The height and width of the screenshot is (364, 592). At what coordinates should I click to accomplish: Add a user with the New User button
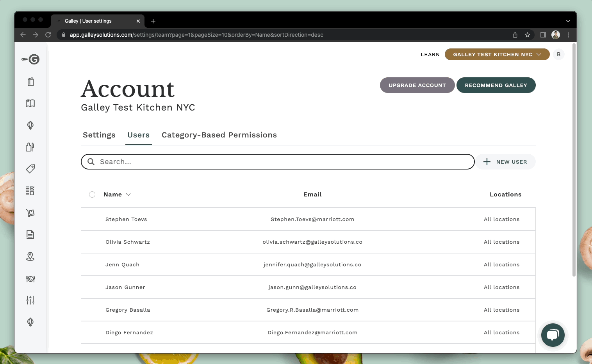(505, 162)
